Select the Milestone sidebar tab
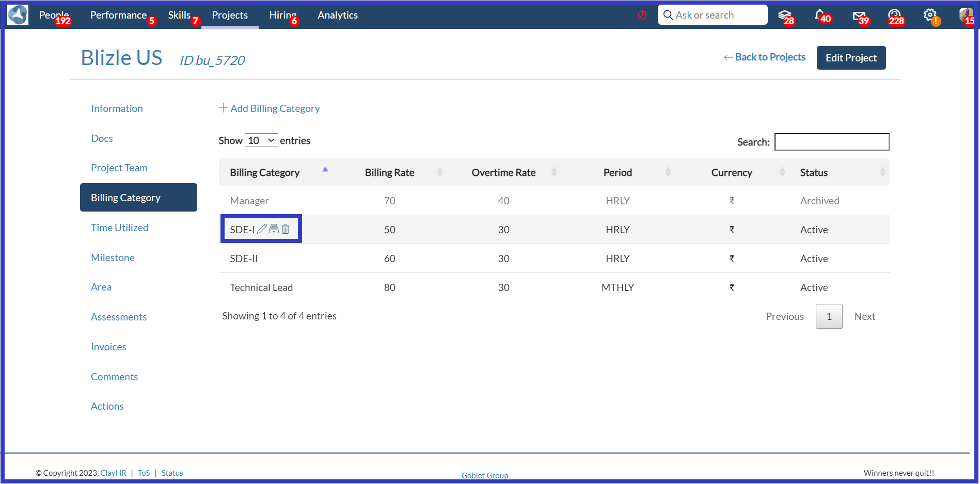Image resolution: width=980 pixels, height=484 pixels. pyautogui.click(x=113, y=257)
